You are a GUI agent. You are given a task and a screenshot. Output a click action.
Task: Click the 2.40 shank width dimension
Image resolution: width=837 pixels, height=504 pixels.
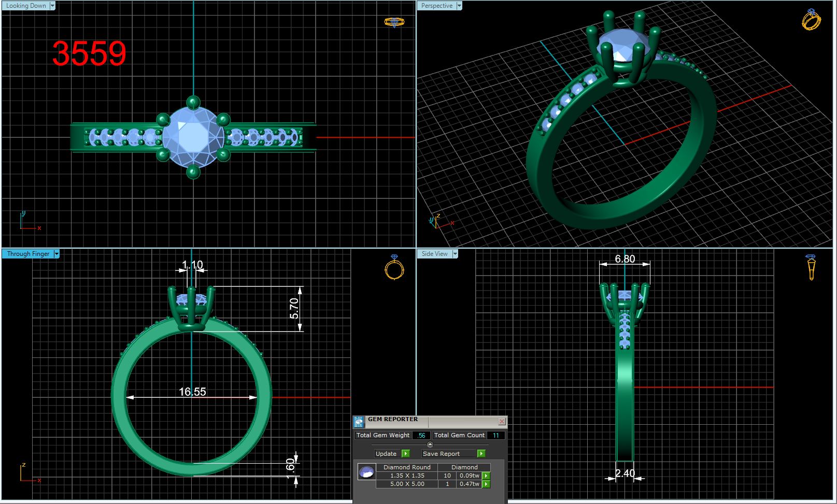625,473
